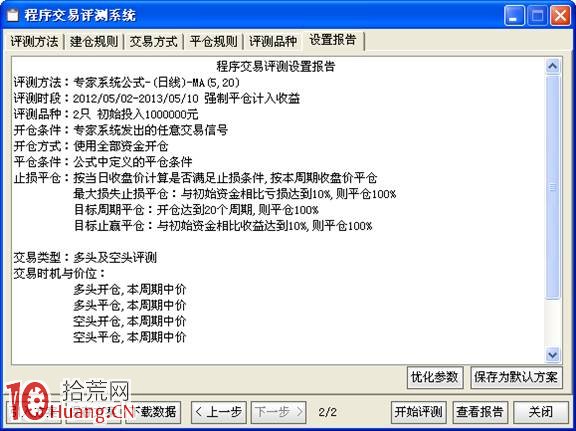This screenshot has width=576, height=431.
Task: Click the 下载数据 button
Action: [153, 412]
